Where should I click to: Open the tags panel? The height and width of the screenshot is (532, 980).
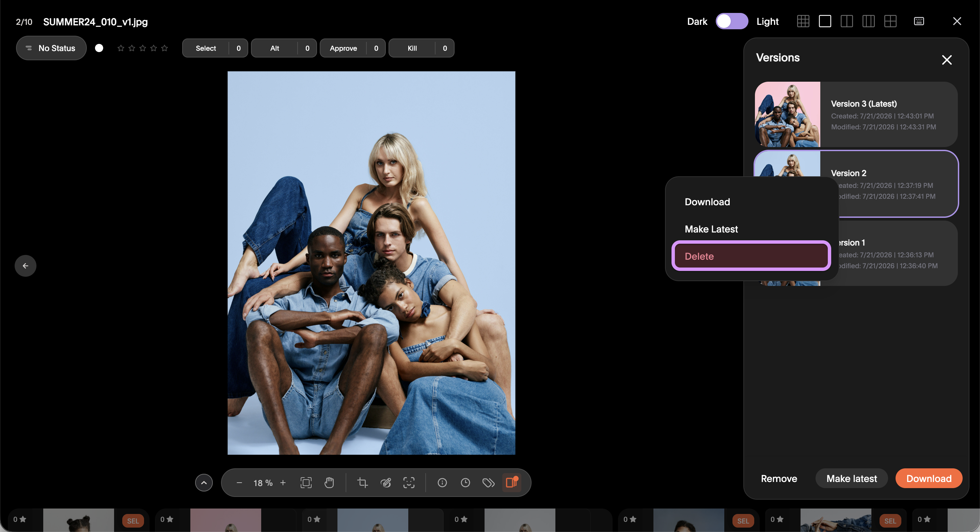pos(489,483)
